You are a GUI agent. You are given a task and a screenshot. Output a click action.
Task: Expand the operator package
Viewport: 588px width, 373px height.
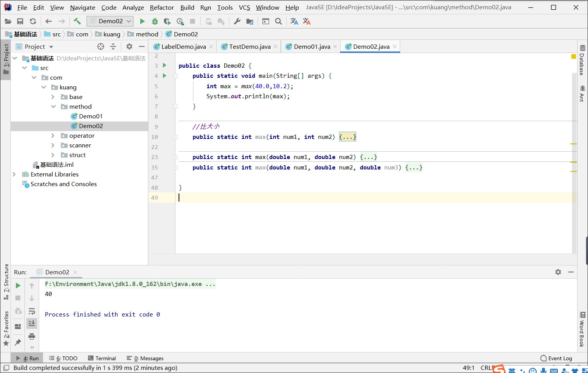[53, 135]
